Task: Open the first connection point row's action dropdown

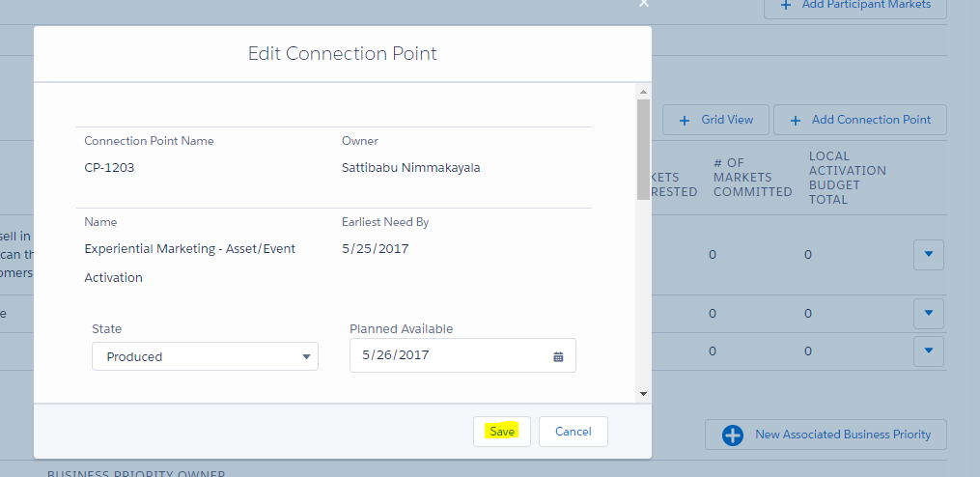Action: coord(928,255)
